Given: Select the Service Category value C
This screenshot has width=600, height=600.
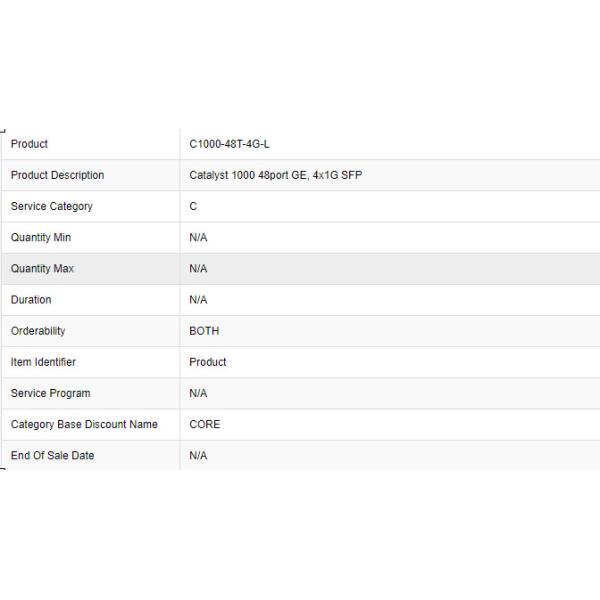Looking at the screenshot, I should pos(193,206).
